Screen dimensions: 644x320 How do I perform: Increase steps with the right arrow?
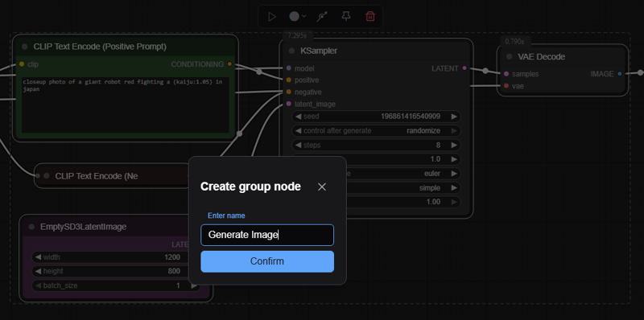click(454, 146)
